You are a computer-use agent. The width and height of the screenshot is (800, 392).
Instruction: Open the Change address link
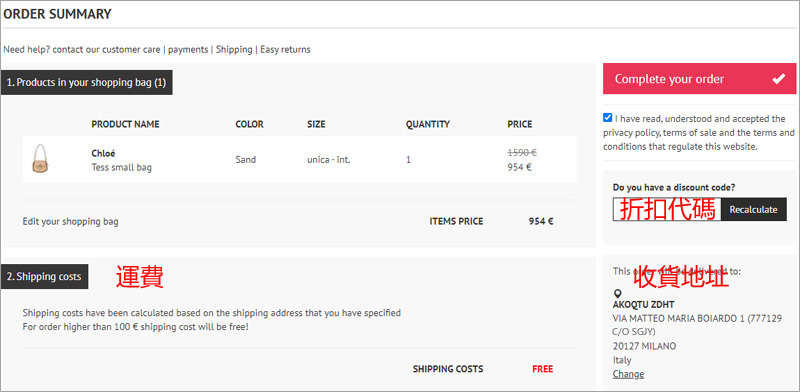(628, 374)
